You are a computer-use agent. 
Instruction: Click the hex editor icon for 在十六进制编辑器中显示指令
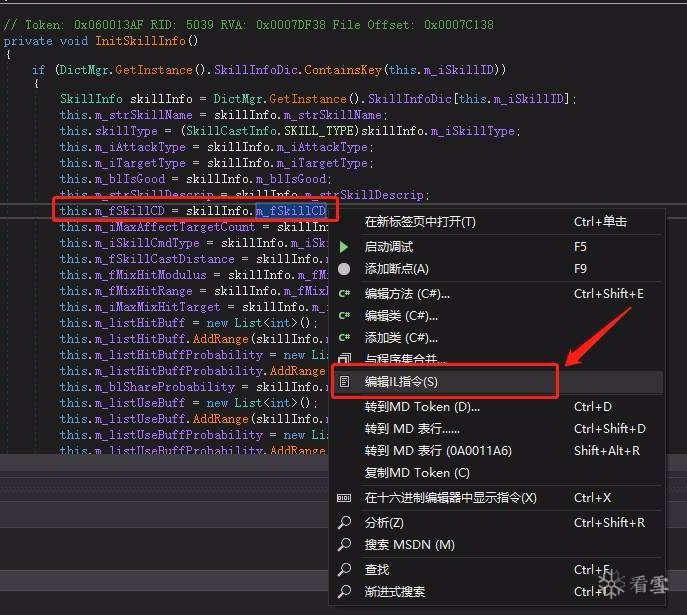point(344,498)
